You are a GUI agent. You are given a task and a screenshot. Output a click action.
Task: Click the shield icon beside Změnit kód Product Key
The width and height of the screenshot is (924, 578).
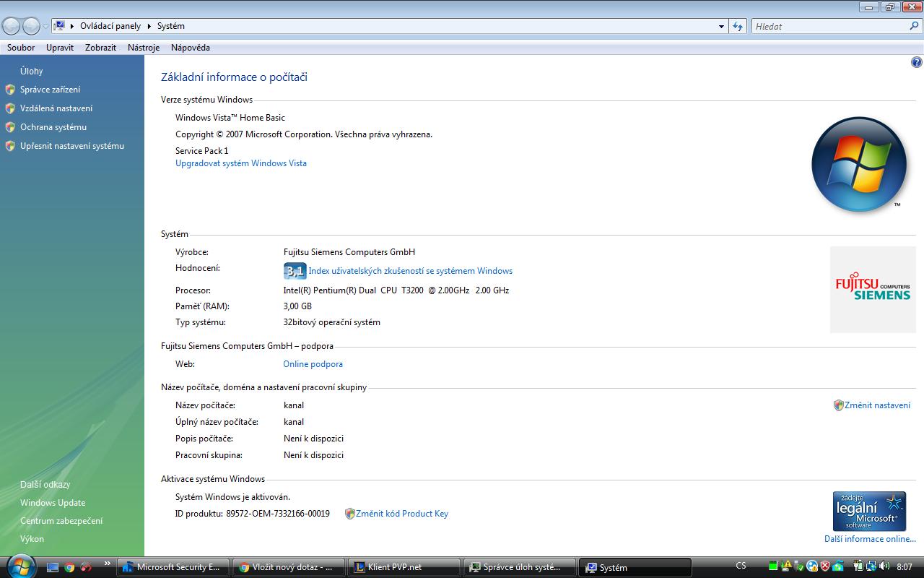[x=350, y=514]
